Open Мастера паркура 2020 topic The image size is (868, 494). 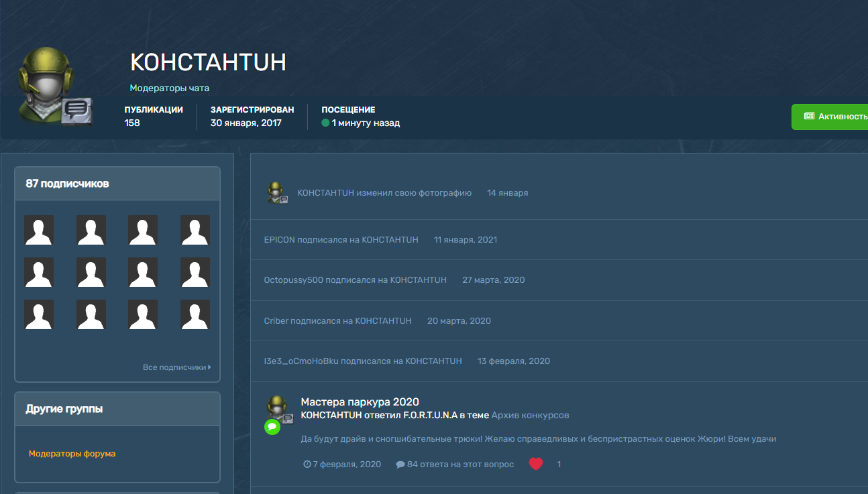(360, 402)
